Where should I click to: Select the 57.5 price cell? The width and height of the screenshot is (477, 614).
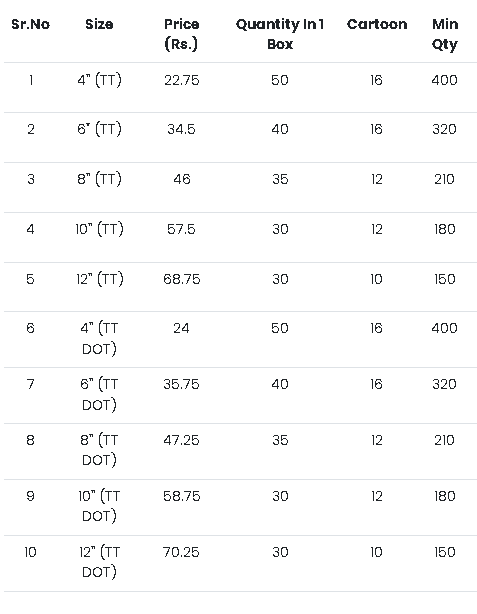[x=181, y=229]
